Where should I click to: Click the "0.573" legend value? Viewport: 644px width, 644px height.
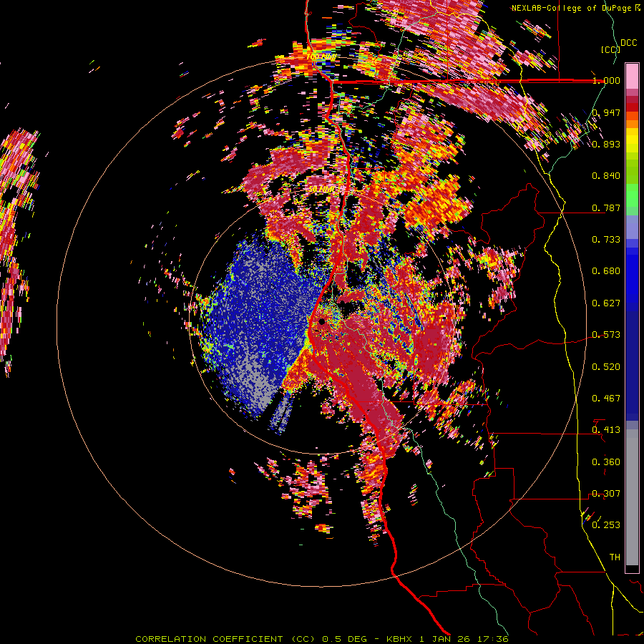[606, 335]
